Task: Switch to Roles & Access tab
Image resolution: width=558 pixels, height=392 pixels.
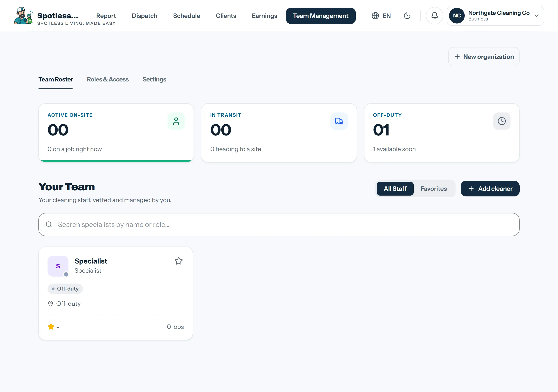Action: [x=108, y=79]
